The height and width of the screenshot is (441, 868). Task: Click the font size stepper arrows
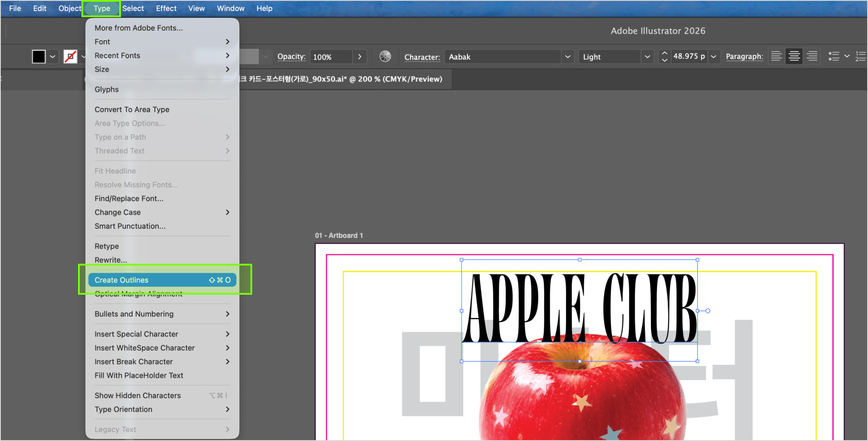(x=664, y=57)
